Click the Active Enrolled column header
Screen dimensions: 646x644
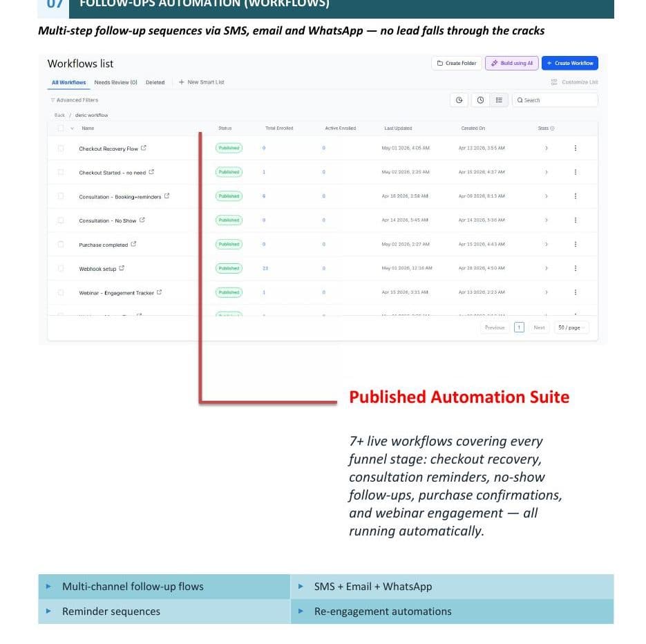point(341,129)
